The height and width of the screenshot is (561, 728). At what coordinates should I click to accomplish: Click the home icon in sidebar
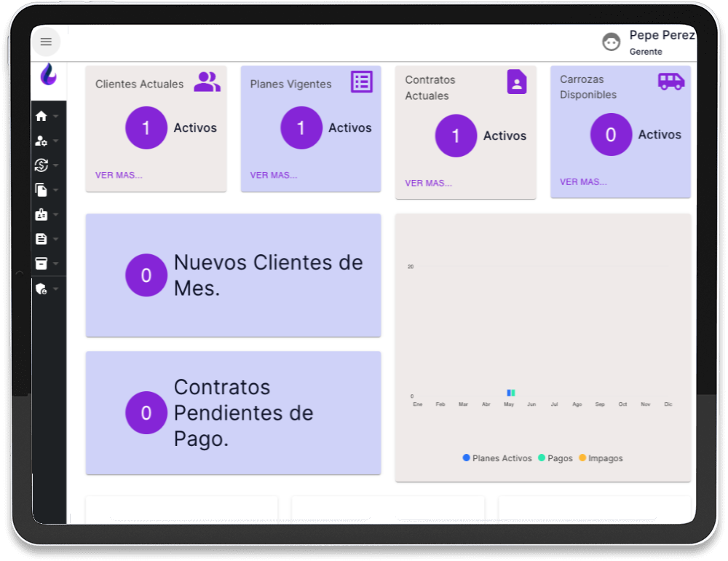[x=41, y=117]
